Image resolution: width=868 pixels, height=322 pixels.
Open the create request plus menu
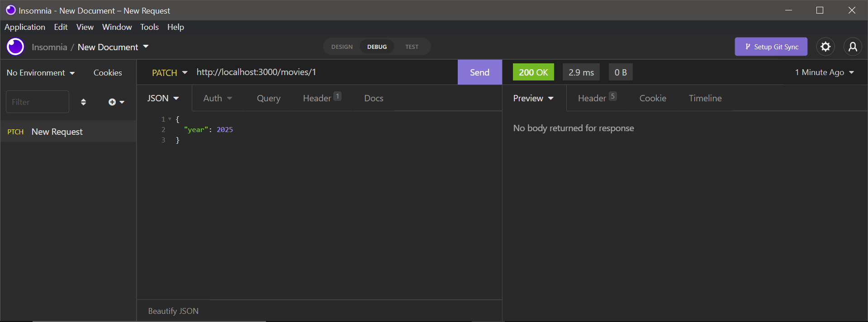tap(116, 102)
